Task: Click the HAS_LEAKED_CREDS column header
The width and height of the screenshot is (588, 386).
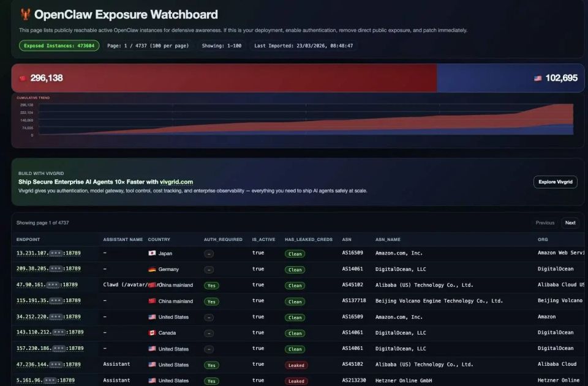Action: 309,240
